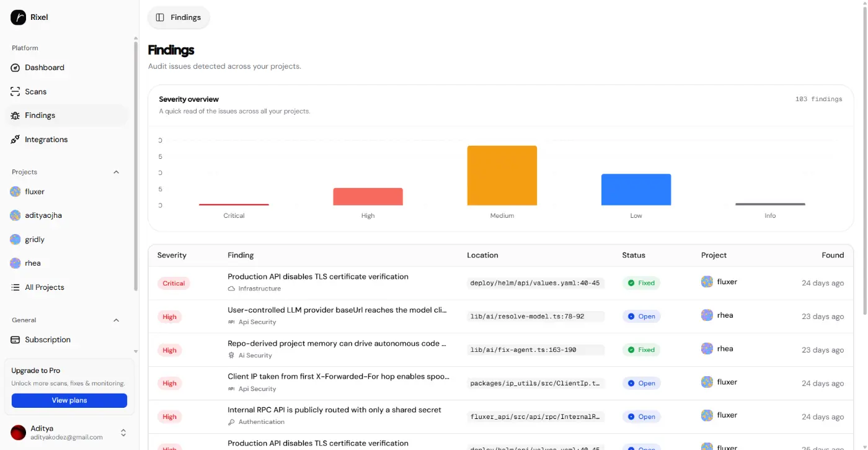Click the Open status badge for resolve-model.ts

click(641, 317)
